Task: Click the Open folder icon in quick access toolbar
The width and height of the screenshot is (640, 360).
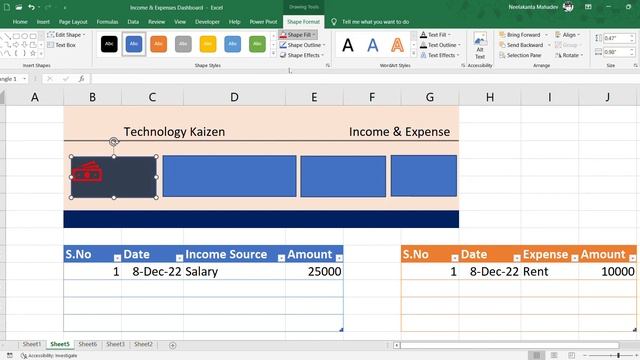Action: [x=19, y=7]
